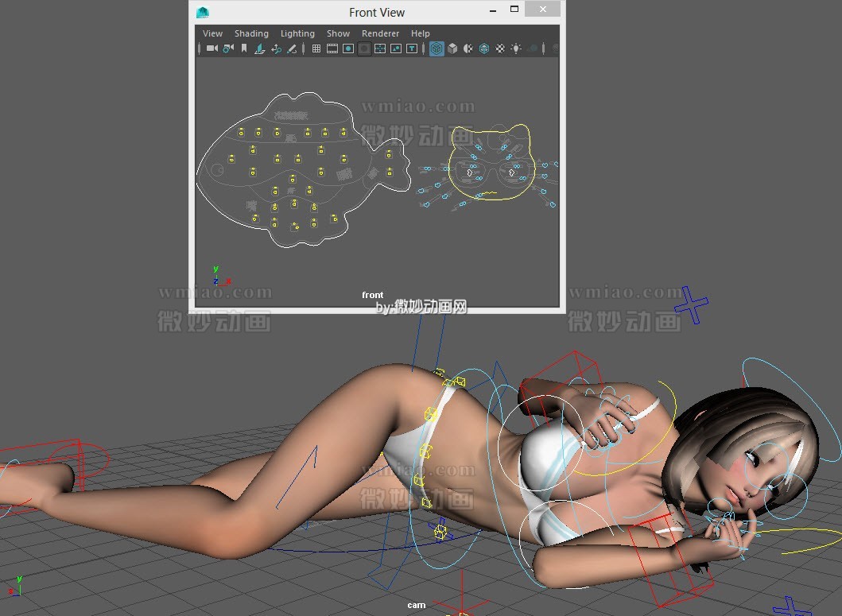Open the Renderer menu
Viewport: 842px width, 616px height.
click(380, 33)
